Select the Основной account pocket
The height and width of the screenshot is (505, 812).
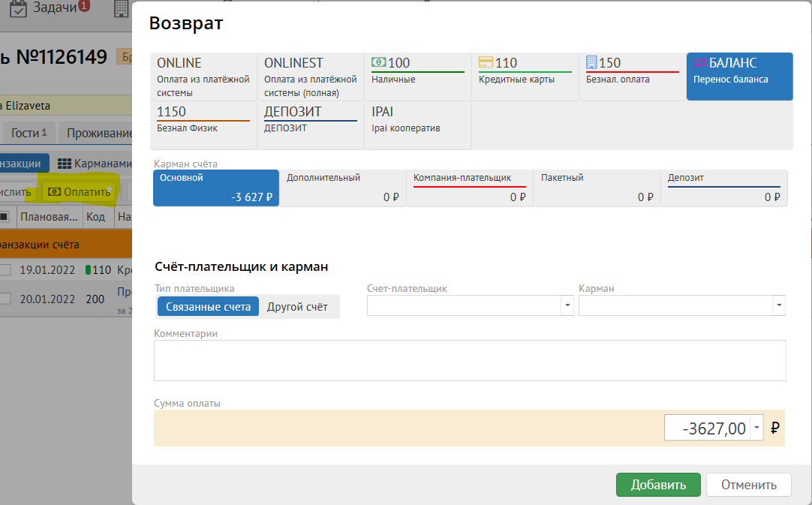click(216, 188)
